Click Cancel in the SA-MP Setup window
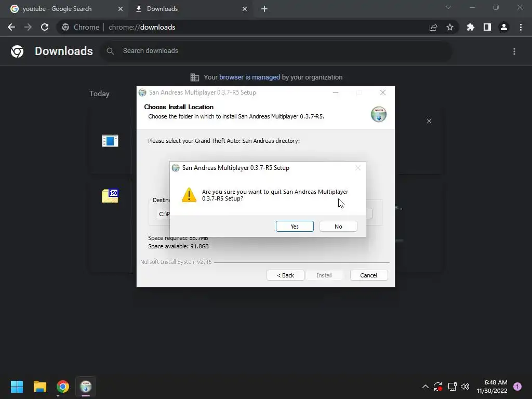532x399 pixels. (368, 275)
